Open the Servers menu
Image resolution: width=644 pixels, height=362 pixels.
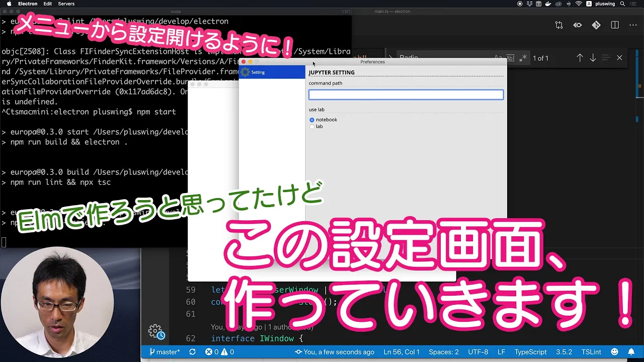66,4
